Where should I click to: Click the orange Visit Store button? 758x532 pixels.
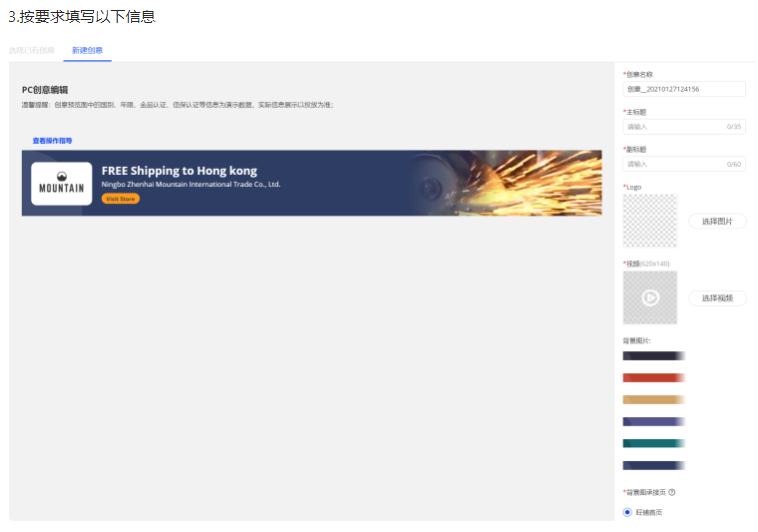120,199
